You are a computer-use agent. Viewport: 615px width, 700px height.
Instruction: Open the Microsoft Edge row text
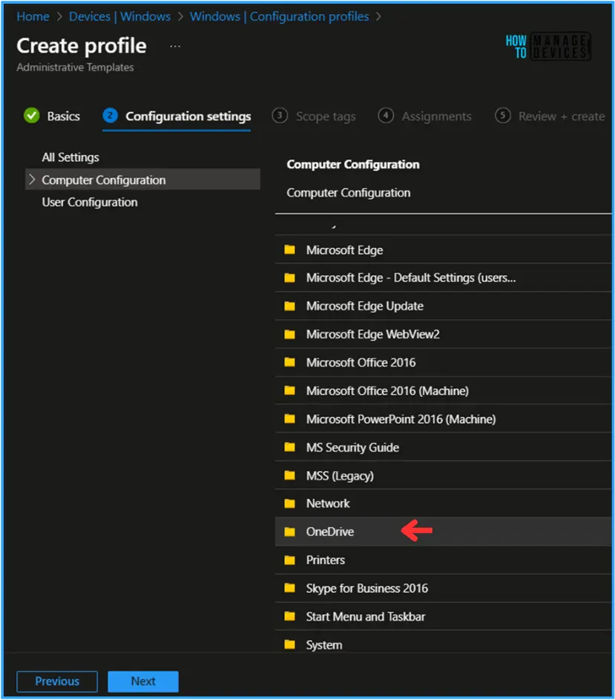344,250
